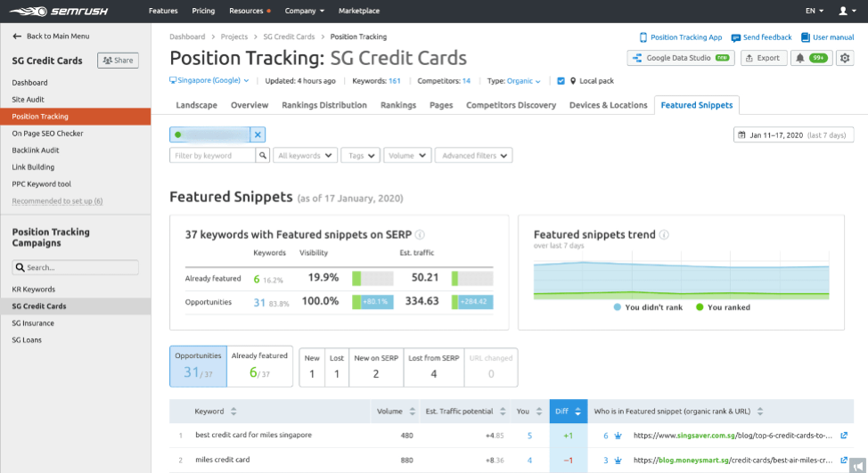Click the Export button

(763, 58)
